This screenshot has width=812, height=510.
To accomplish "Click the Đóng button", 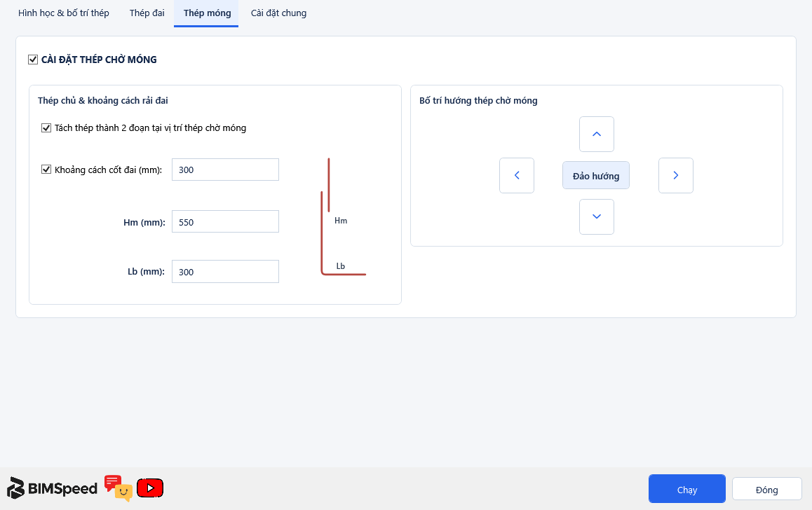I will (767, 489).
